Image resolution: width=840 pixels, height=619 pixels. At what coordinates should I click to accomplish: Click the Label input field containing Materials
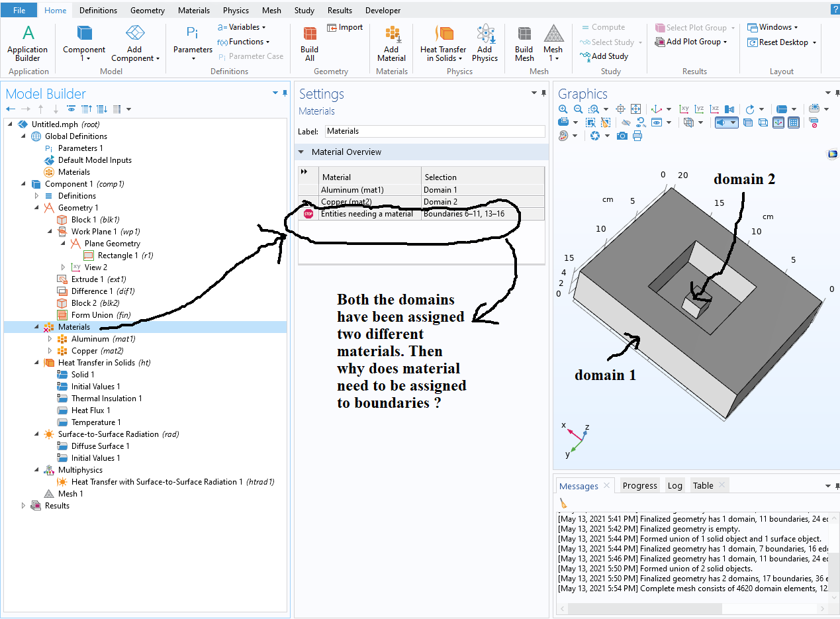(434, 131)
